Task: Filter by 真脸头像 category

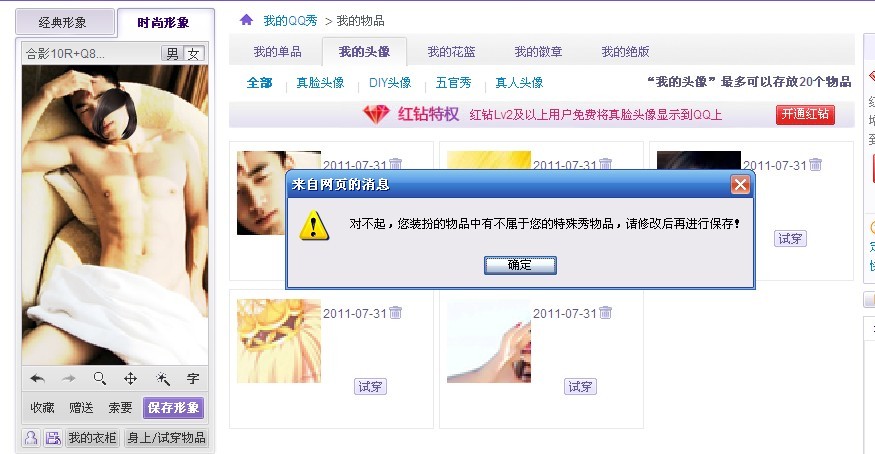Action: pos(320,83)
